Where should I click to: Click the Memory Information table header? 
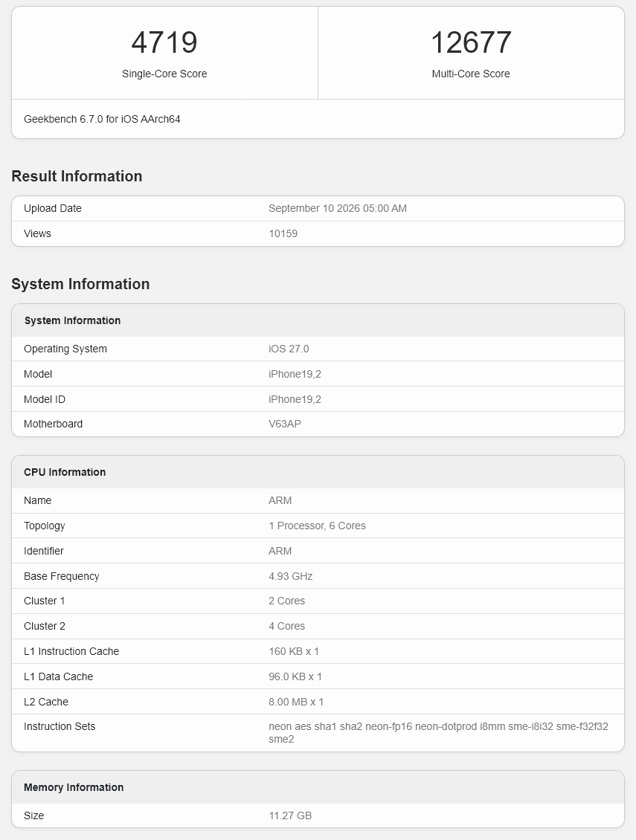(74, 787)
